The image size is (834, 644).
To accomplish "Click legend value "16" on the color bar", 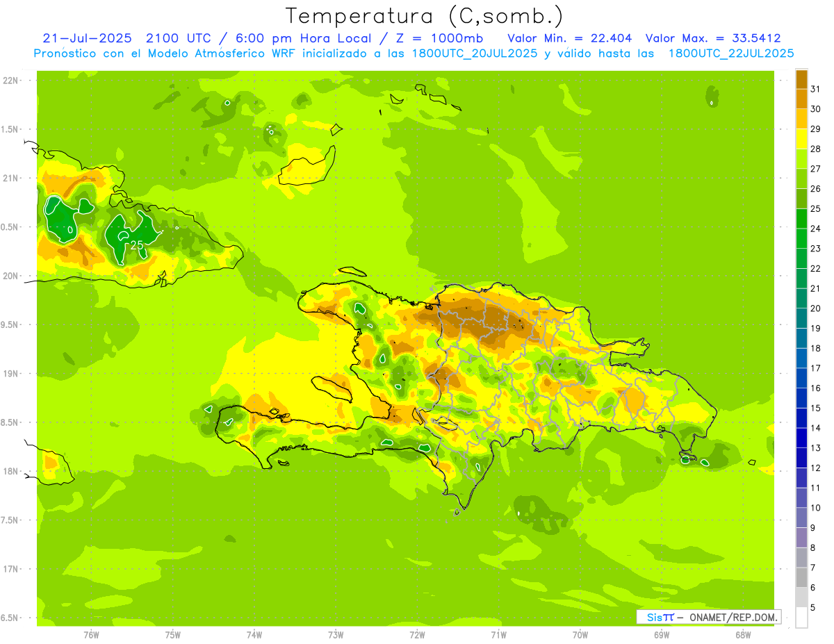I will tap(815, 388).
